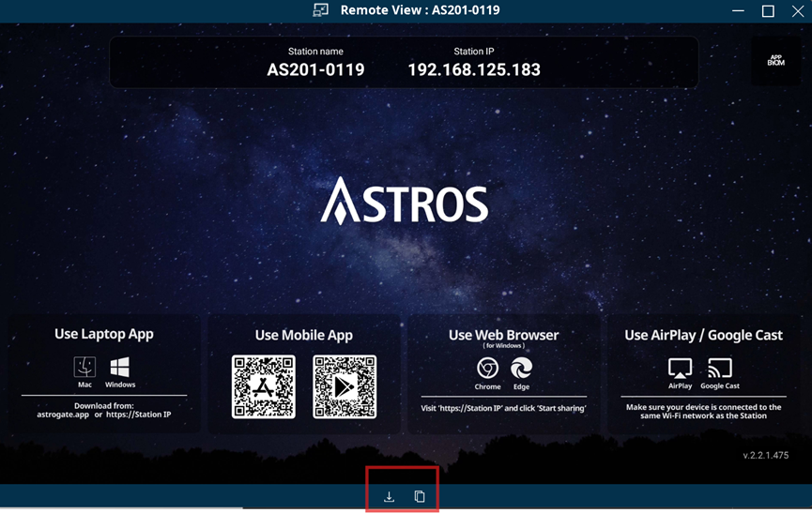The image size is (812, 513).
Task: Click the Google Cast icon
Action: tap(720, 368)
